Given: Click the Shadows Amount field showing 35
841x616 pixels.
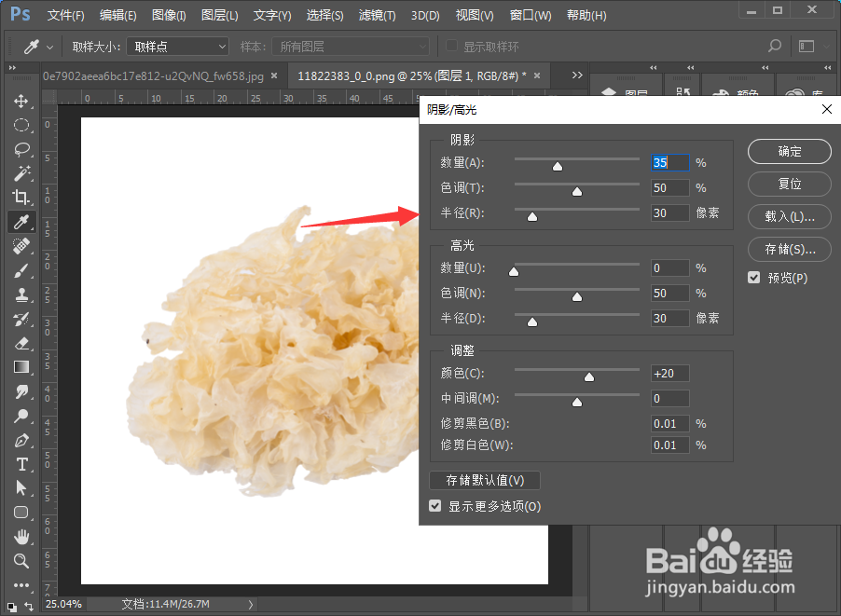Looking at the screenshot, I should click(x=669, y=162).
